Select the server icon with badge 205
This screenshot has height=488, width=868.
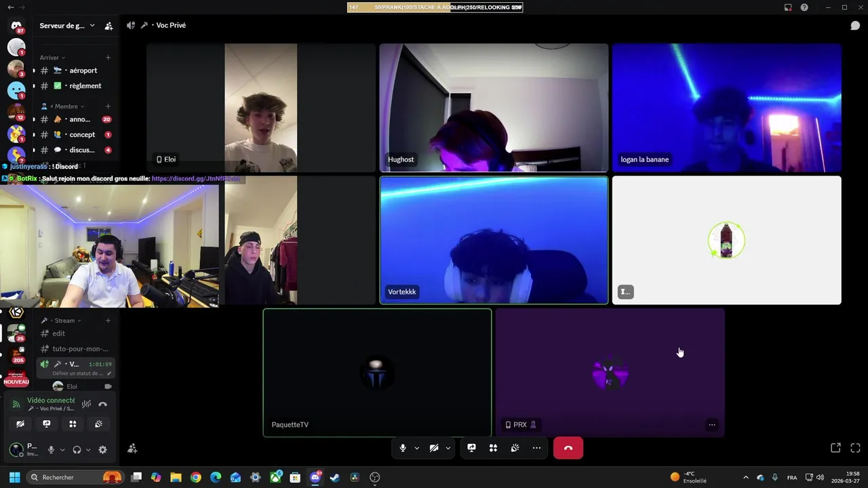(16, 354)
